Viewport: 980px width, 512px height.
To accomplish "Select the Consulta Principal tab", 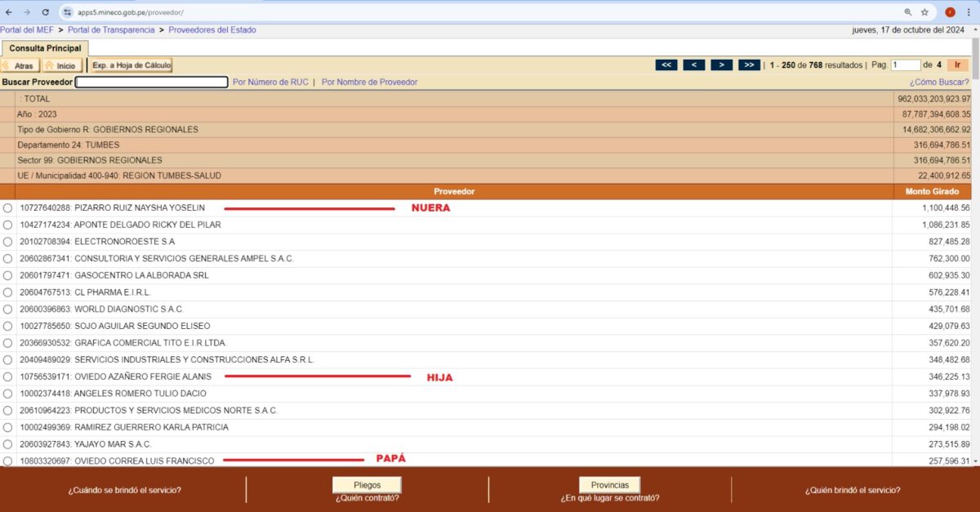I will click(x=45, y=48).
